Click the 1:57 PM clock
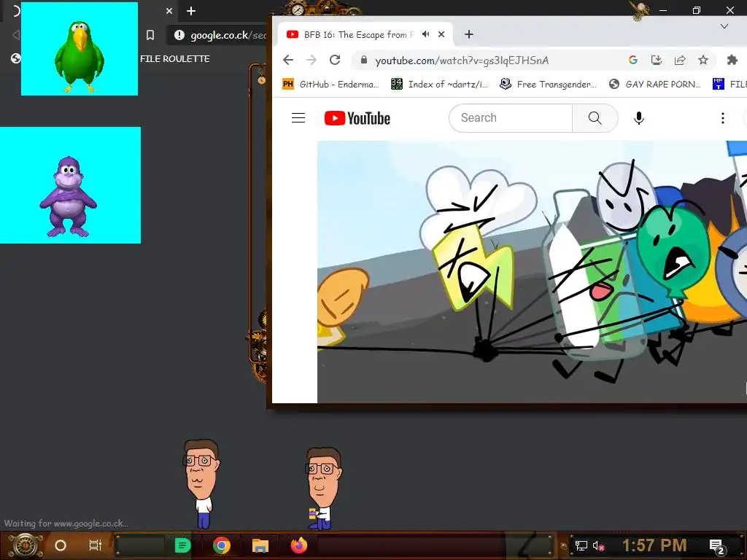This screenshot has height=560, width=747. (x=654, y=545)
